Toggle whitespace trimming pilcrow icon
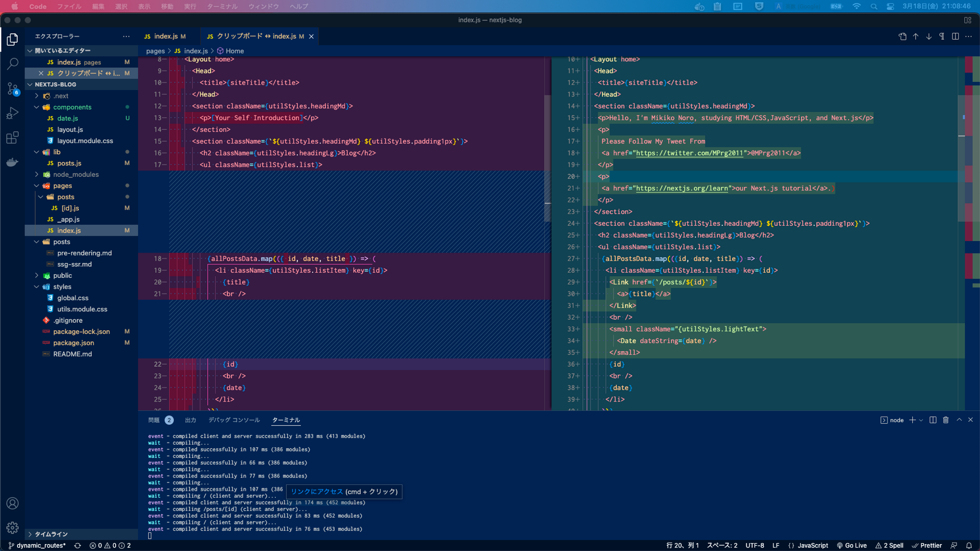 coord(942,36)
